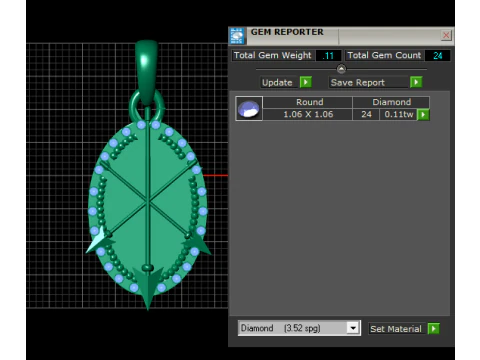Click the pendant bail in the viewport
Screen dimensions: 480x360
pyautogui.click(x=146, y=72)
